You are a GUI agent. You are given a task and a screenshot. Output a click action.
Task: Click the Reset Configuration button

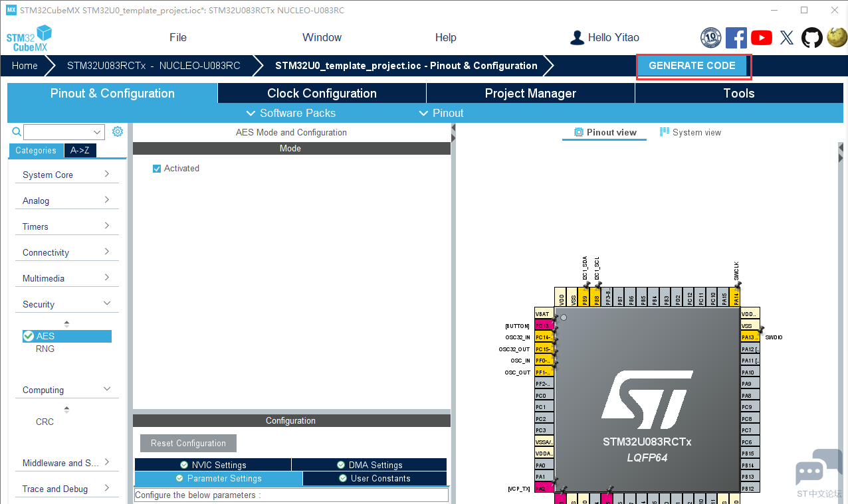pos(188,443)
